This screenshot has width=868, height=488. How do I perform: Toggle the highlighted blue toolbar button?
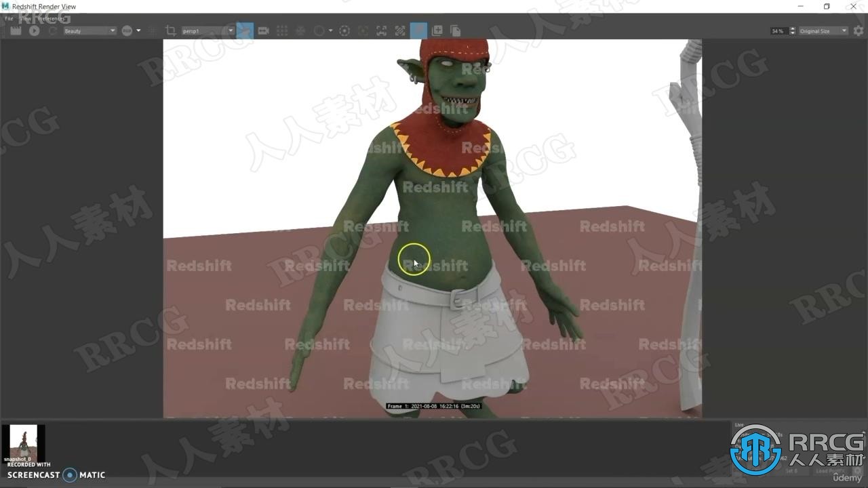click(x=419, y=30)
